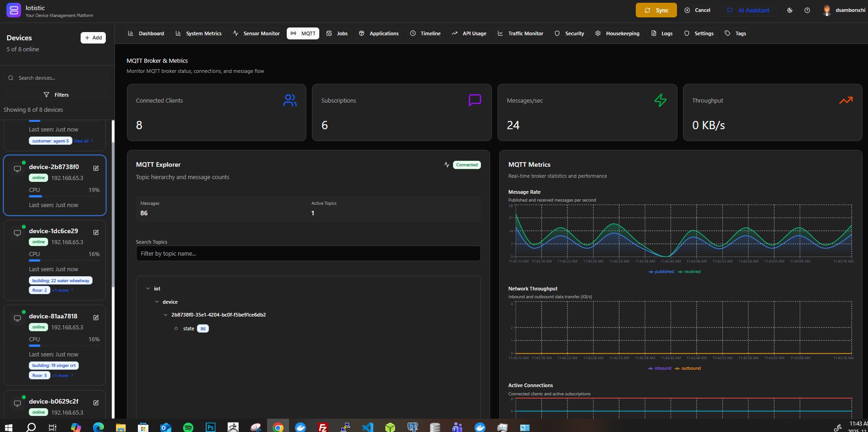Toggle the inbound legend in Network Throughput chart
868x432 pixels.
(660, 368)
